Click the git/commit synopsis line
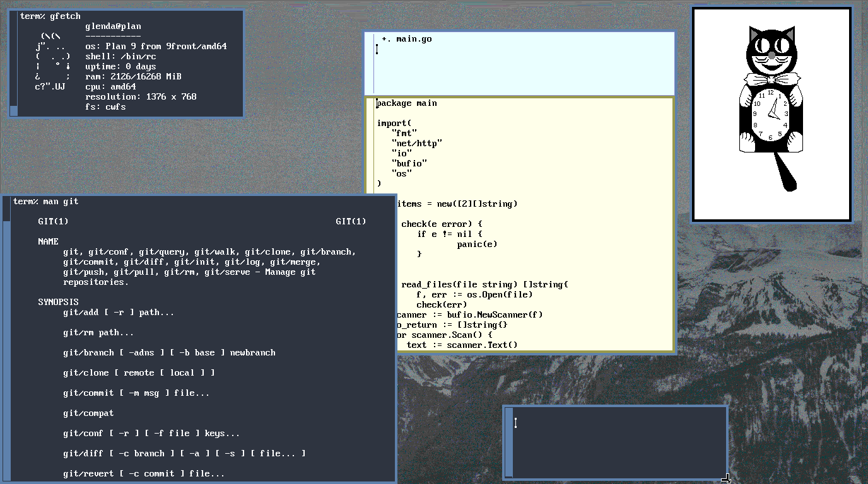This screenshot has width=868, height=484. point(136,393)
